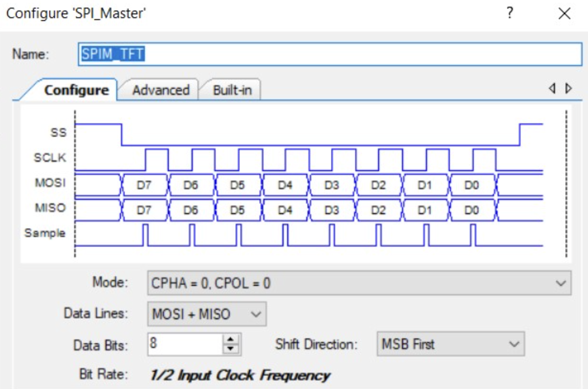Open the Mode dropdown showing CPHA = 0, CPOL = 0

[359, 283]
